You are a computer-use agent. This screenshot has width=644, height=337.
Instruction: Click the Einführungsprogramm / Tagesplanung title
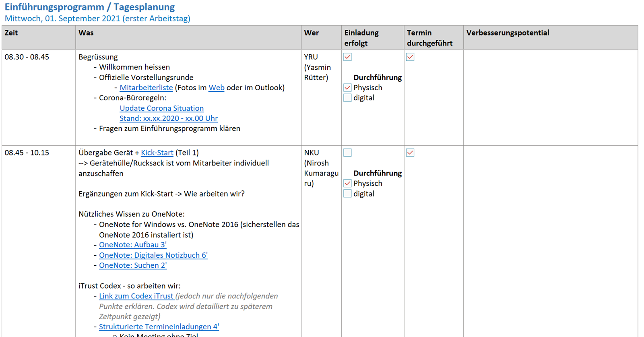89,7
